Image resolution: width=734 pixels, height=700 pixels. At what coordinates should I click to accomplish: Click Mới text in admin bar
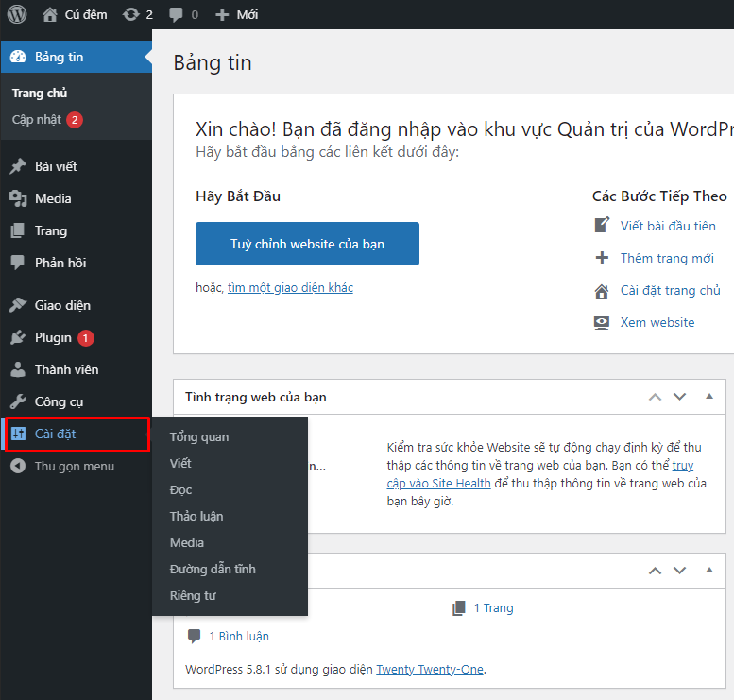248,14
